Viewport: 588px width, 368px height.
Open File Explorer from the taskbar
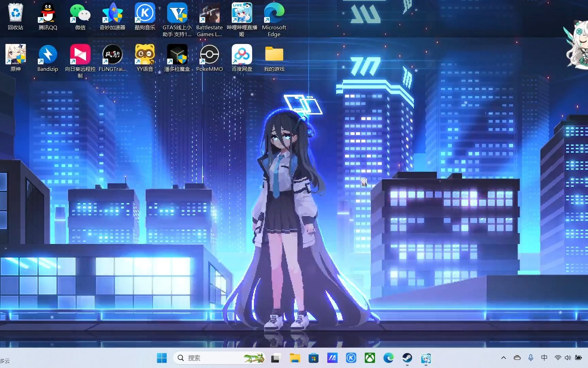(x=295, y=358)
